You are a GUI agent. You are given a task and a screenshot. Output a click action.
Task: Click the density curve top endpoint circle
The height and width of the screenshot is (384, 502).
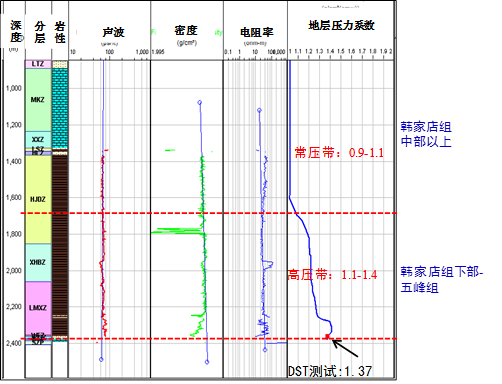pos(200,102)
